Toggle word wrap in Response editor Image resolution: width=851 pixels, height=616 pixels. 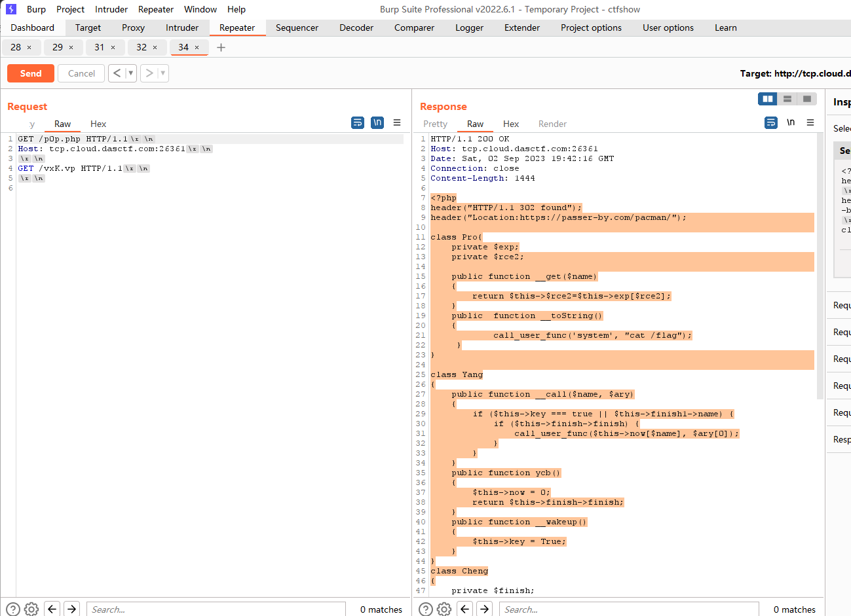[771, 122]
